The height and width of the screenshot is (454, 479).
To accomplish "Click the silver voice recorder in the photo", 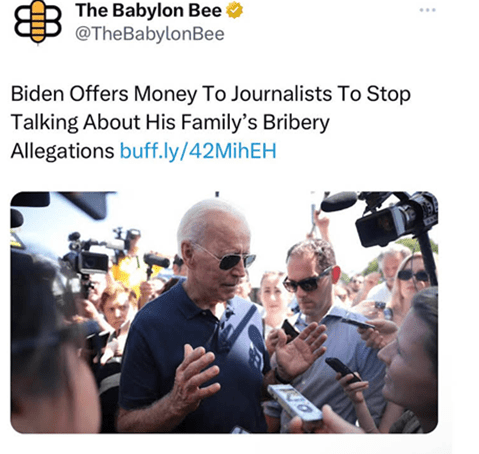I will pyautogui.click(x=294, y=403).
